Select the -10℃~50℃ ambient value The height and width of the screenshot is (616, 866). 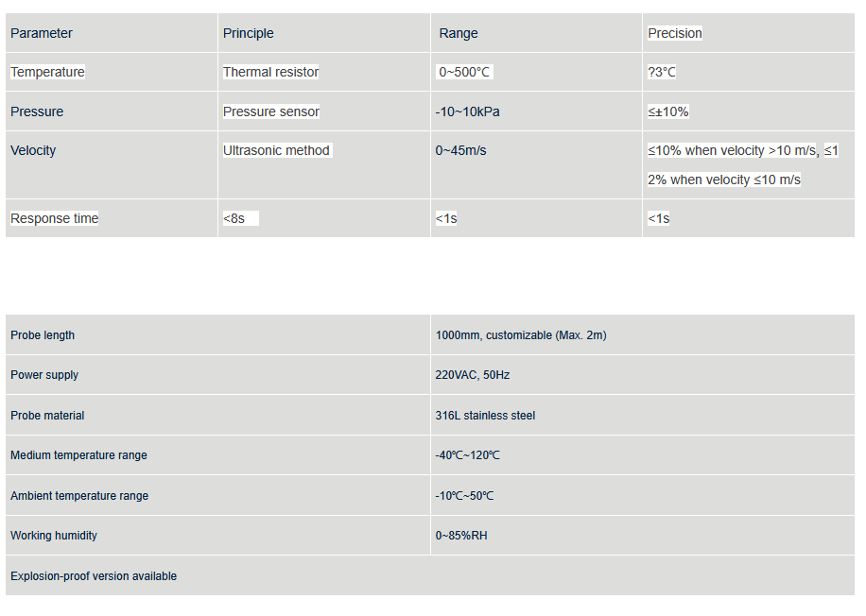pos(464,496)
